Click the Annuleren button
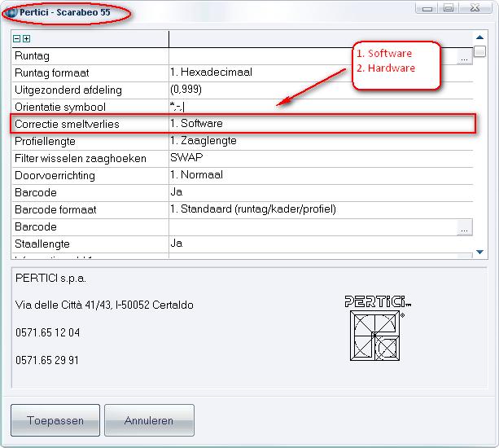 (x=149, y=420)
